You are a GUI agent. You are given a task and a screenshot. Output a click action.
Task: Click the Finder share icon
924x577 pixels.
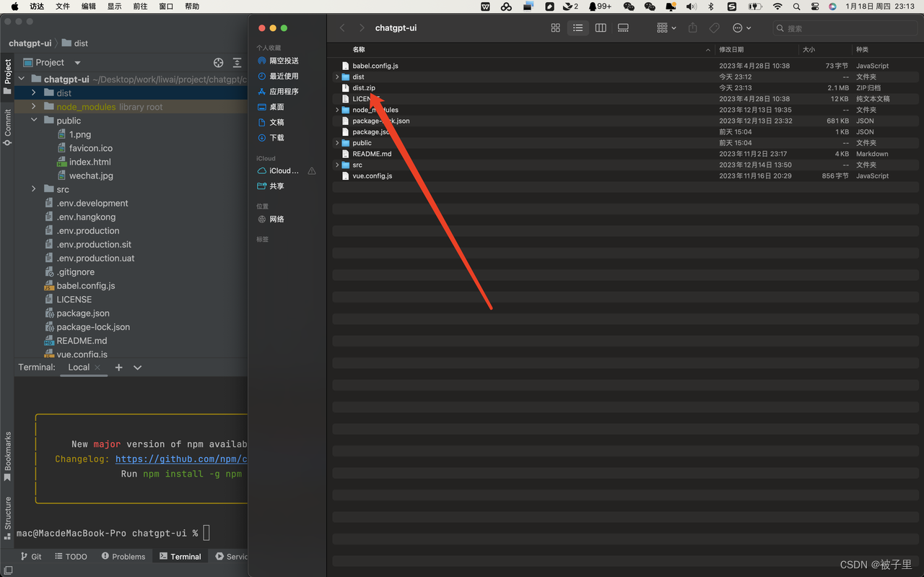pos(693,27)
